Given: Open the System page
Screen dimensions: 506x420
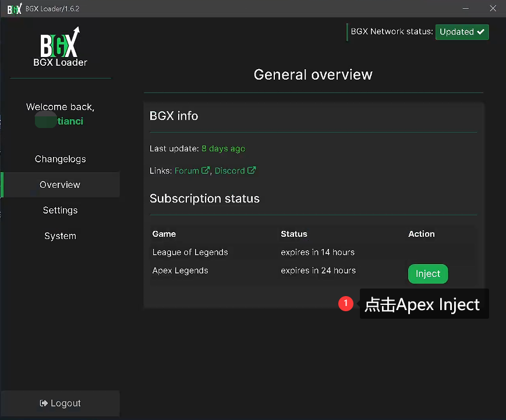Looking at the screenshot, I should click(61, 236).
